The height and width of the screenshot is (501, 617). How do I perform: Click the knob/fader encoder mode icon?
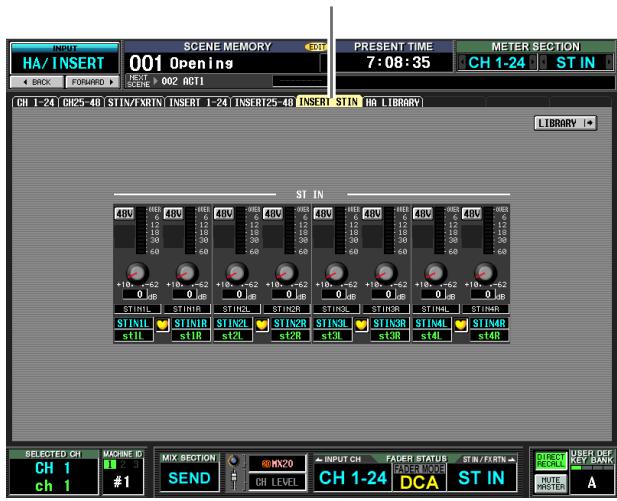[x=234, y=472]
